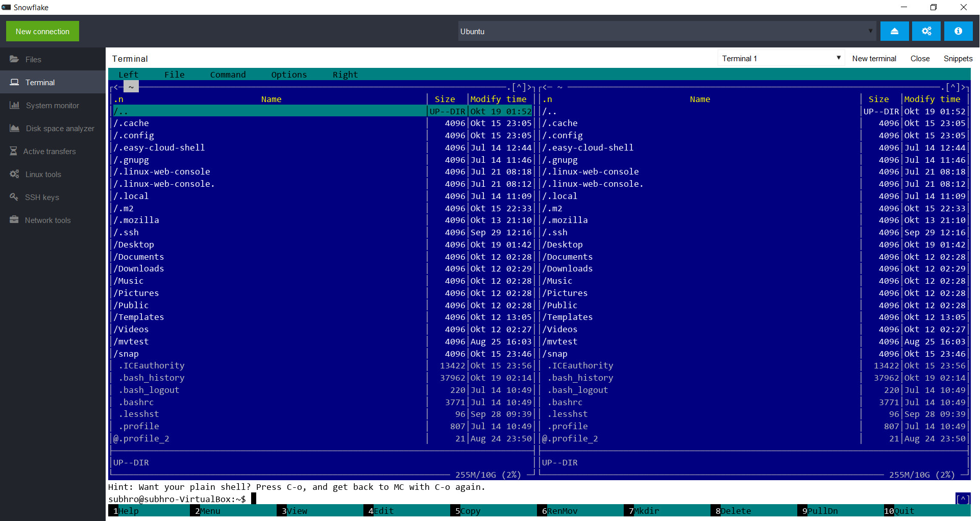Open Network tools sidebar item
This screenshot has width=980, height=521.
53,220
